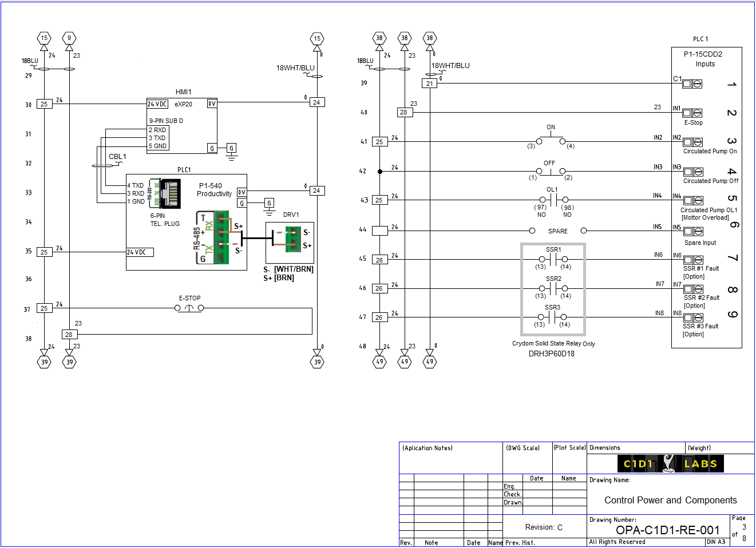Select the SSR3 relay contact symbol
The width and height of the screenshot is (756, 548).
[552, 317]
